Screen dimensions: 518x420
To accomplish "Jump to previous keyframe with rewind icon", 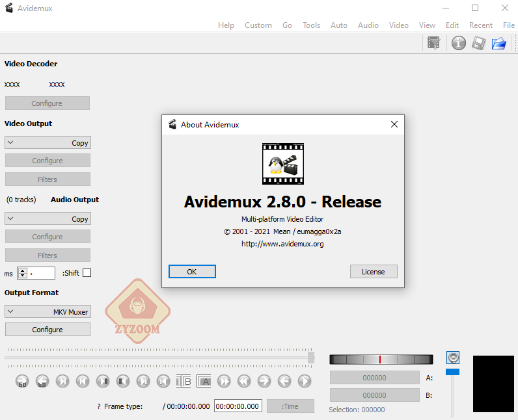I will click(244, 381).
